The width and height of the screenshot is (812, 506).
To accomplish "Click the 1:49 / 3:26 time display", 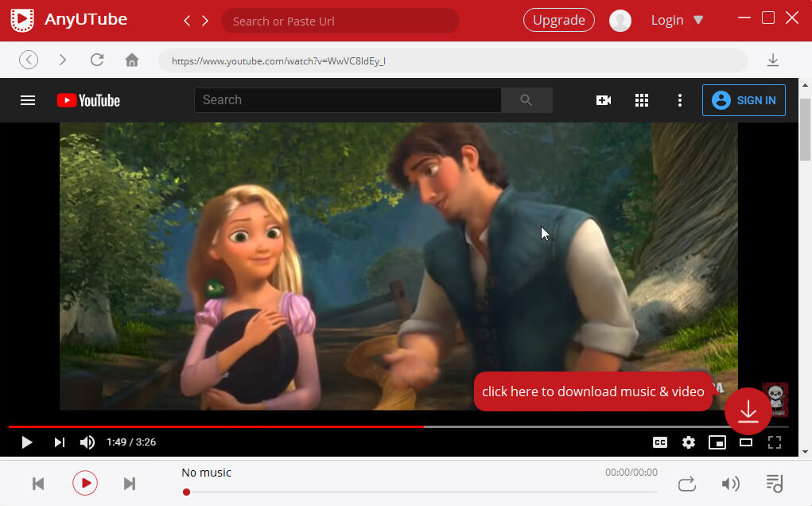I will (131, 442).
